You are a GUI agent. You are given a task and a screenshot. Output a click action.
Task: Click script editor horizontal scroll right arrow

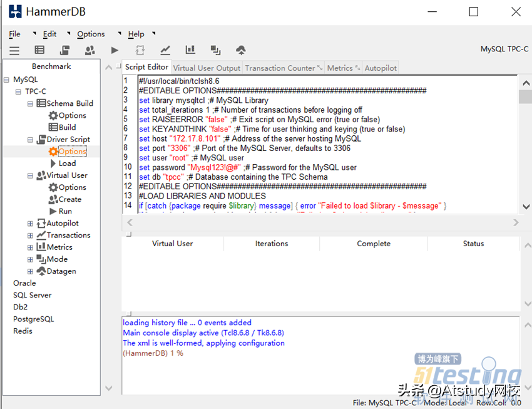516,222
